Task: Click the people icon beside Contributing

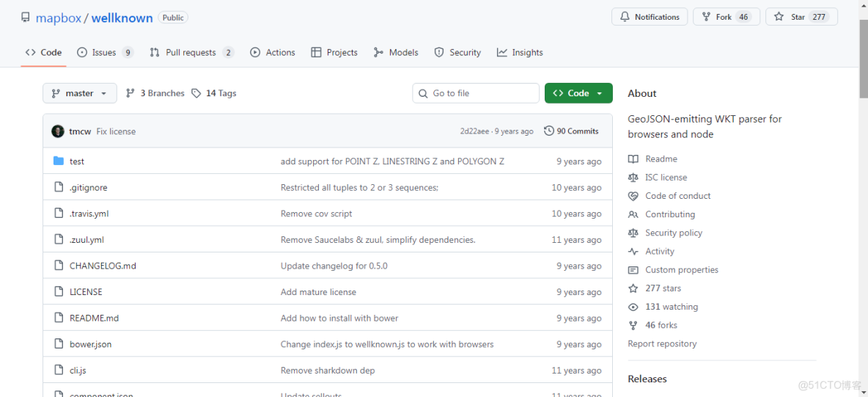Action: point(633,214)
